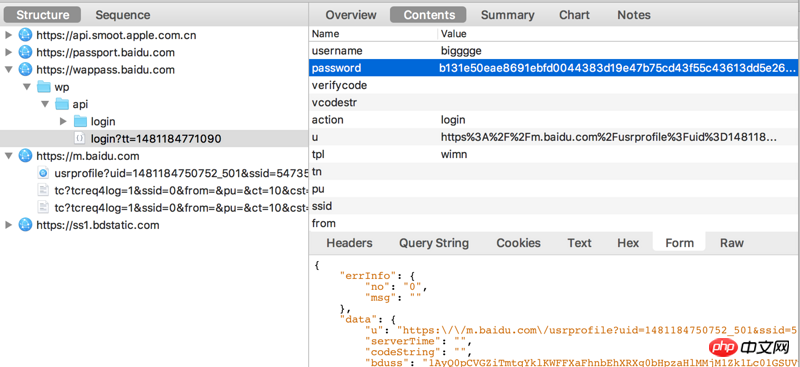Collapse the wappass.baidu.com host node
The height and width of the screenshot is (367, 800).
(x=8, y=69)
